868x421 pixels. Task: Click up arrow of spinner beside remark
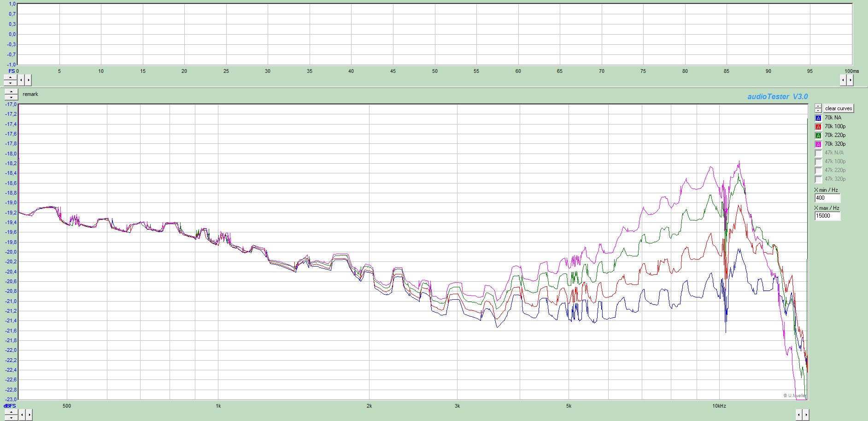[x=11, y=92]
